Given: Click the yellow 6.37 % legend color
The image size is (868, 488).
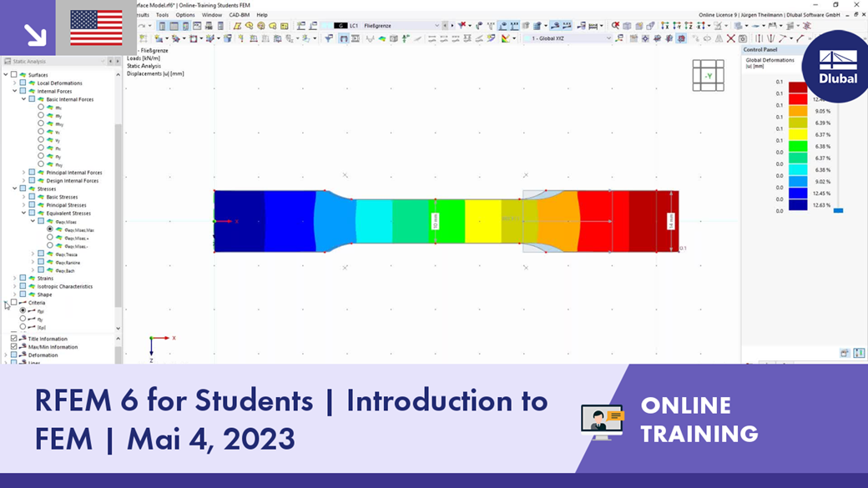Looking at the screenshot, I should tap(798, 134).
